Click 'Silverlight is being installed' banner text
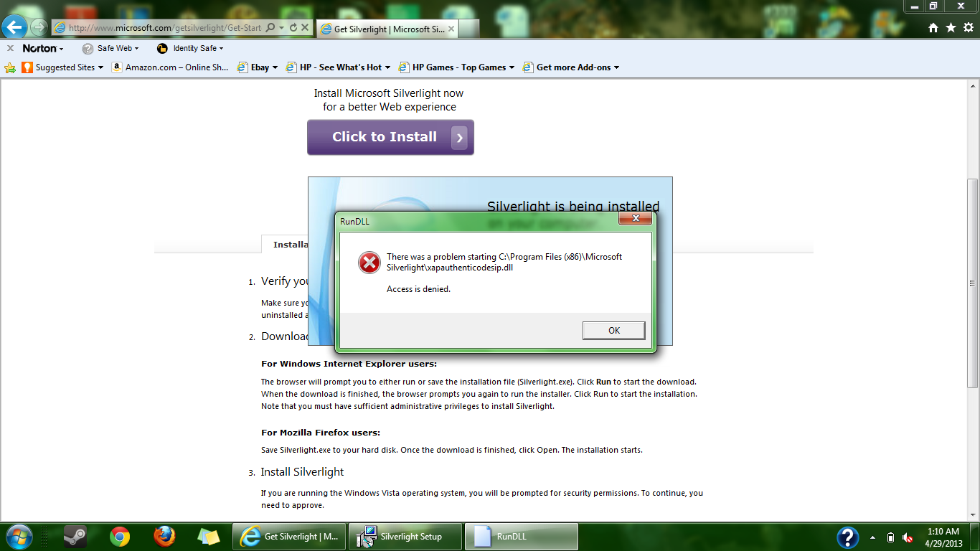Viewport: 980px width, 551px height. pos(573,207)
